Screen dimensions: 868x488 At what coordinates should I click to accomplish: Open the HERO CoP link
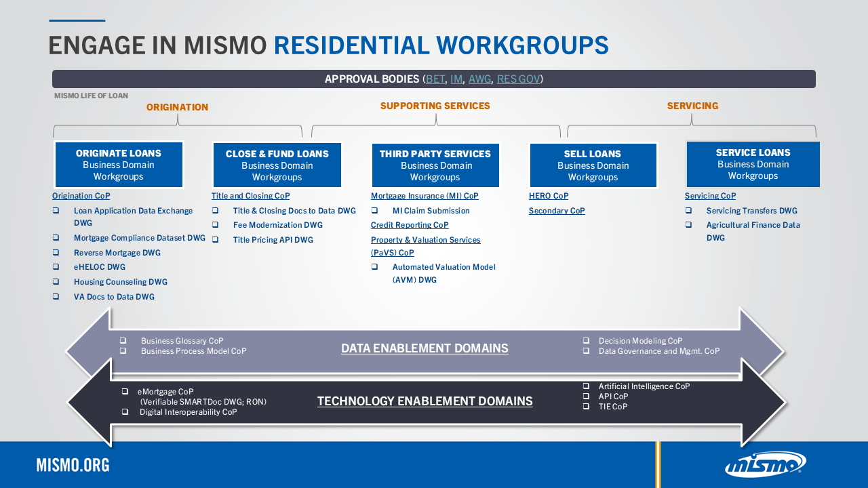pyautogui.click(x=548, y=196)
